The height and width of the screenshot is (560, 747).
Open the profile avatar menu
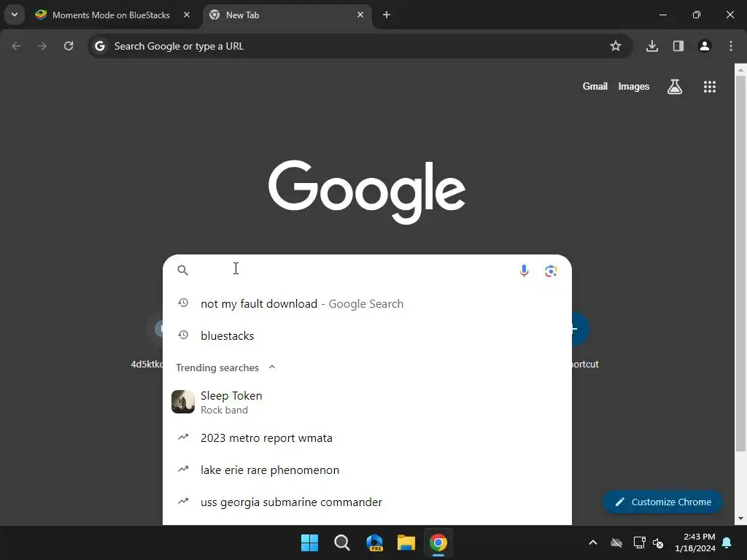click(705, 46)
